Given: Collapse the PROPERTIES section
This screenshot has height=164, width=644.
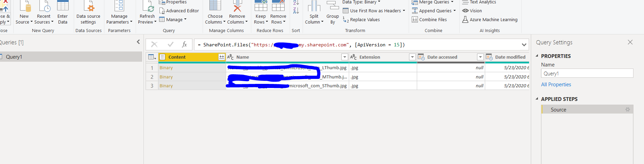Looking at the screenshot, I should tap(537, 56).
